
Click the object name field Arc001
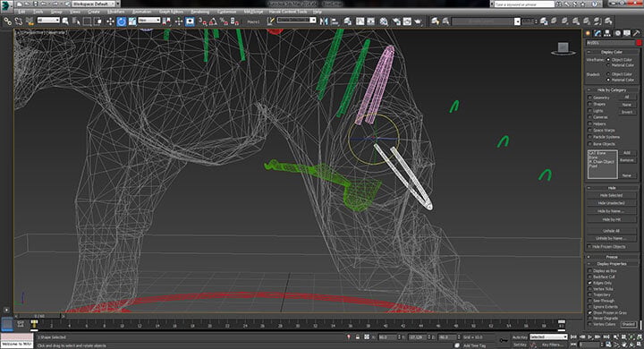click(610, 43)
